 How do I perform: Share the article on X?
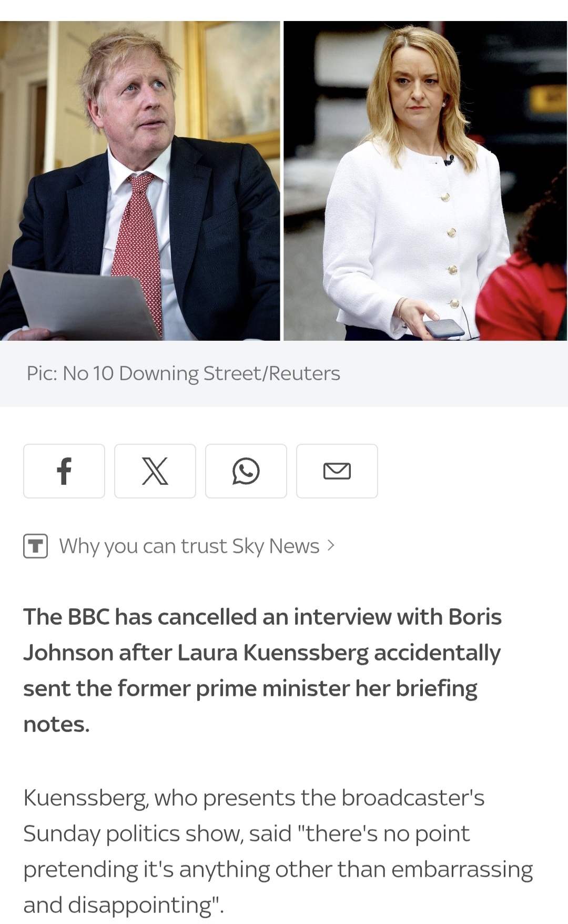pyautogui.click(x=155, y=471)
